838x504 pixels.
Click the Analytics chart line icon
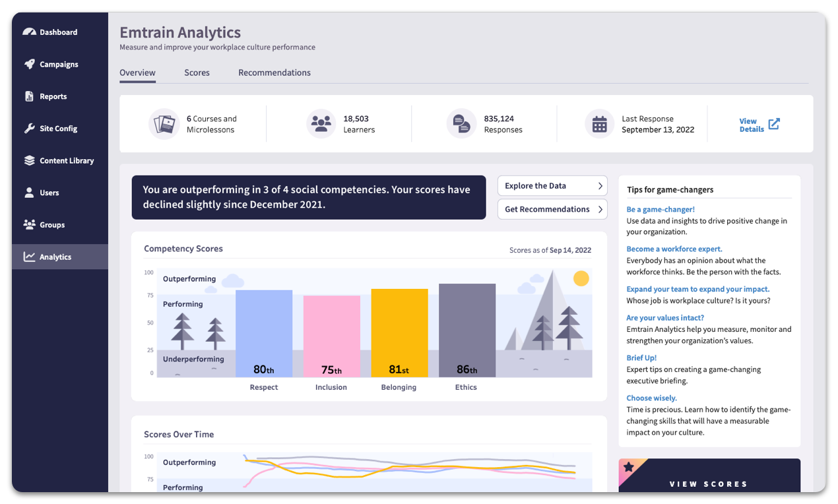click(29, 257)
